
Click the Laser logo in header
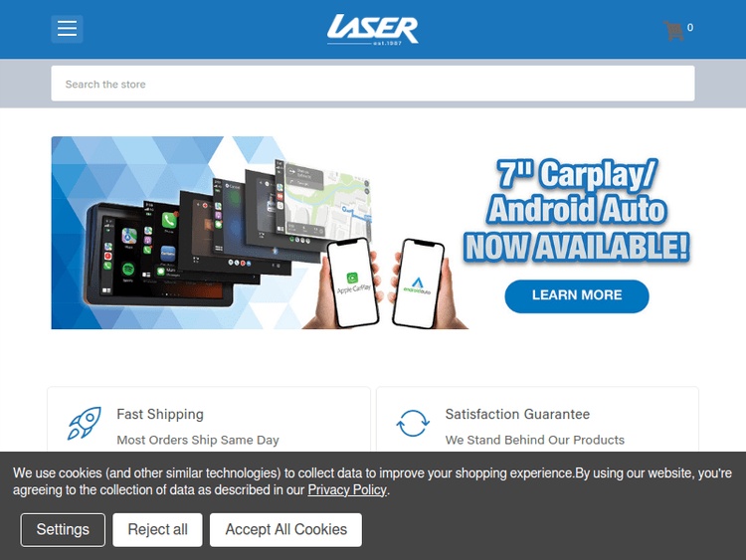(x=373, y=30)
